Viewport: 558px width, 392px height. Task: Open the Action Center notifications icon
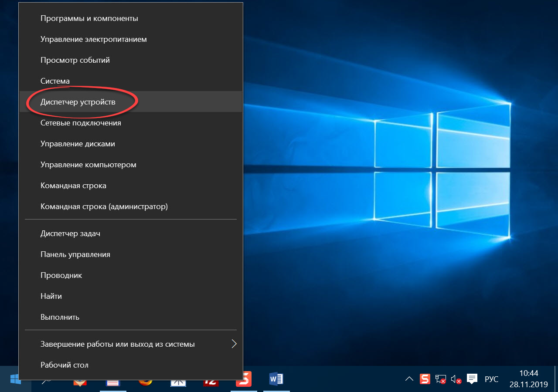click(x=472, y=379)
